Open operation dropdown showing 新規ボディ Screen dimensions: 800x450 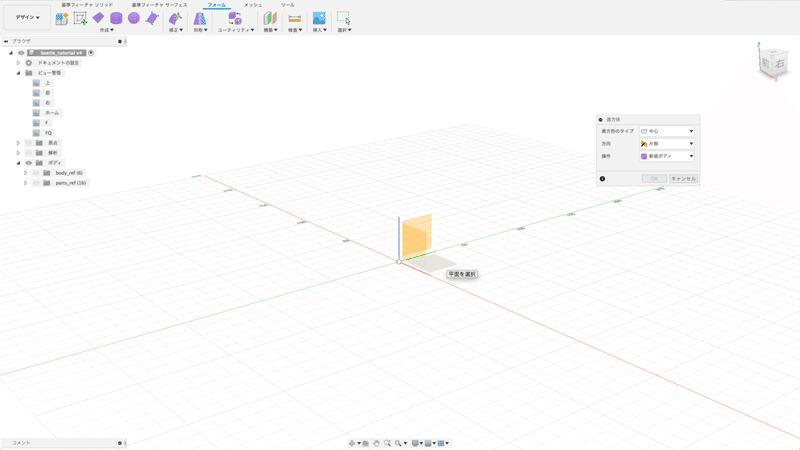(x=667, y=156)
